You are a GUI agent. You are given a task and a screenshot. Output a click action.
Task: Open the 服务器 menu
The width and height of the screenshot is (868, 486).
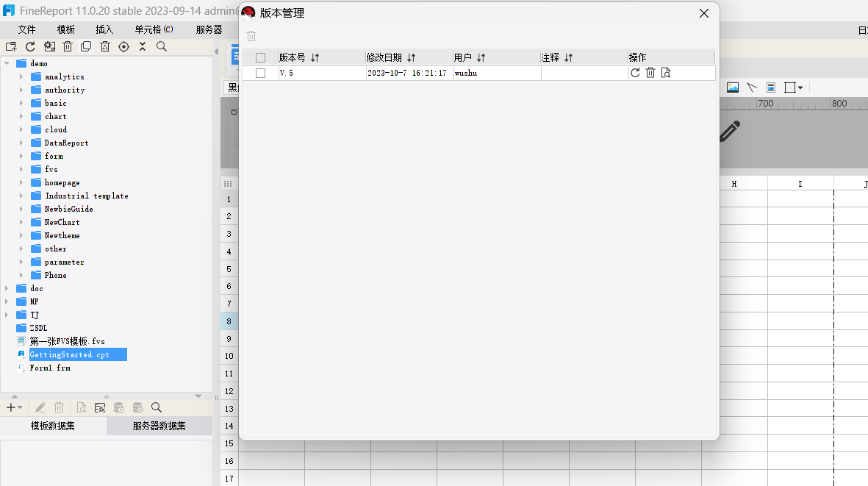coord(209,29)
